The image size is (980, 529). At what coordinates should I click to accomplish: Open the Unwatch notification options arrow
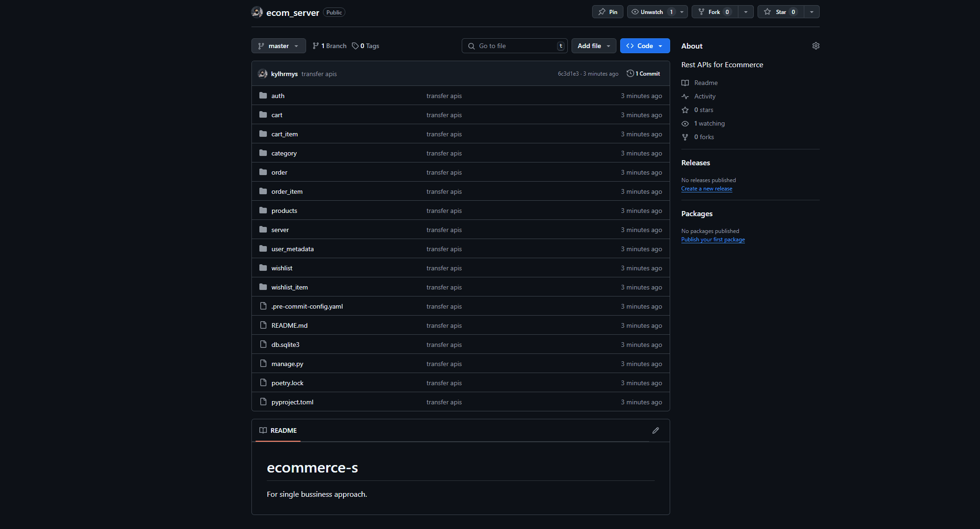click(682, 12)
